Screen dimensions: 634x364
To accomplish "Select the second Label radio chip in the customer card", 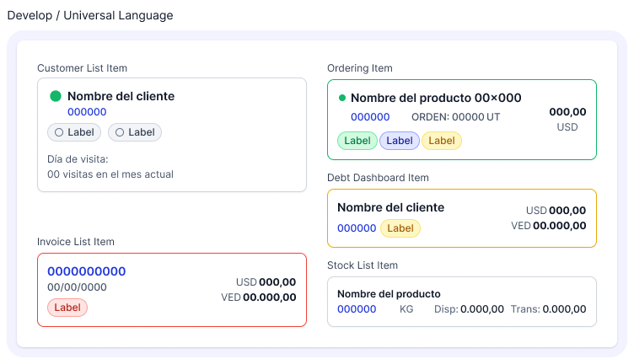I will click(135, 132).
